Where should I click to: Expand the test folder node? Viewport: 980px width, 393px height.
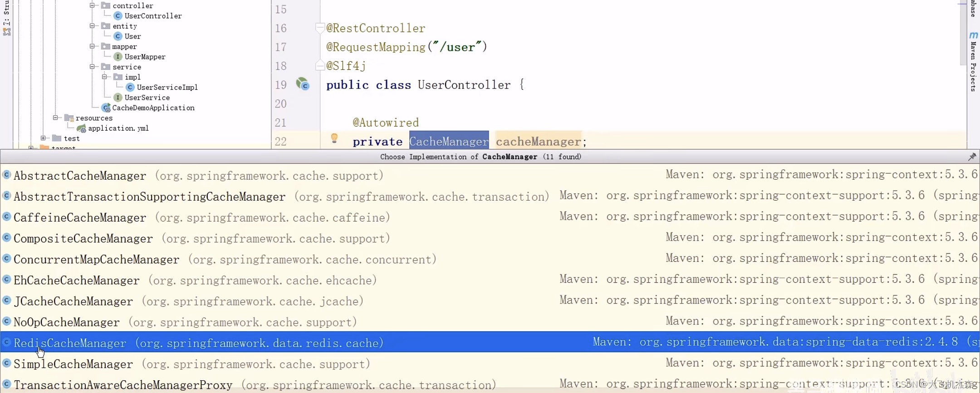pyautogui.click(x=43, y=138)
